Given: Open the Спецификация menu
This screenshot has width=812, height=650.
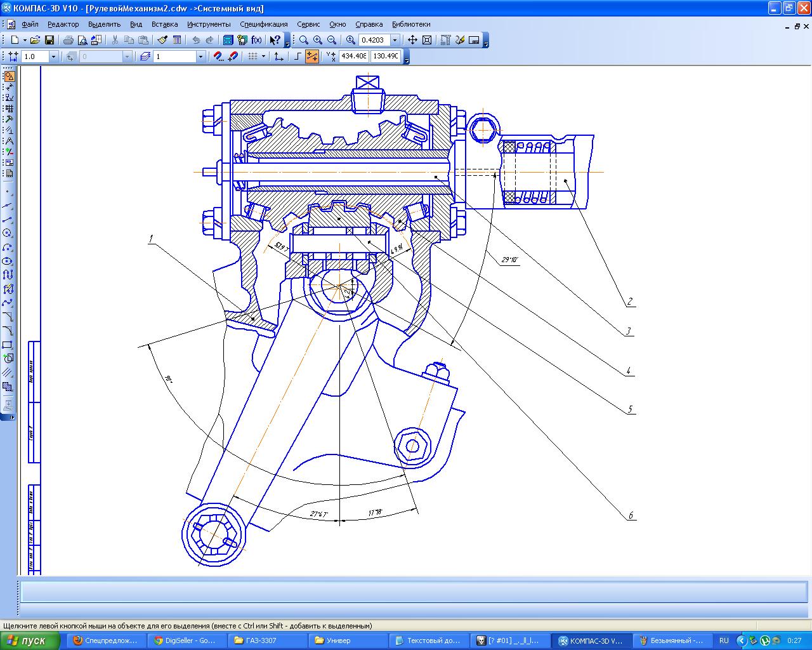Looking at the screenshot, I should point(263,24).
